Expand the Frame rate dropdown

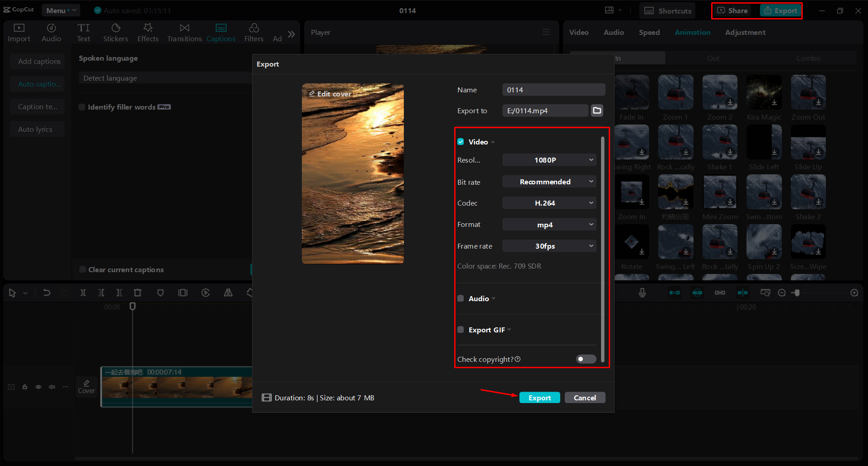click(x=549, y=245)
